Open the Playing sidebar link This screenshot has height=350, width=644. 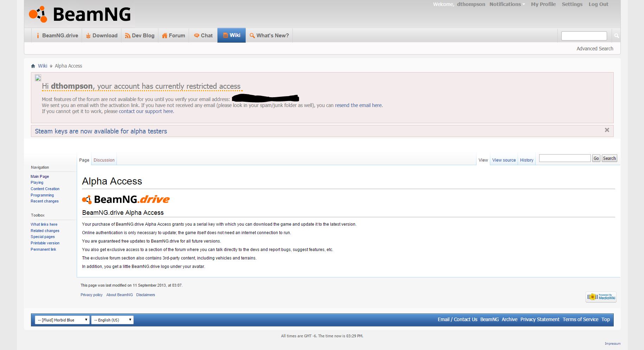pyautogui.click(x=37, y=182)
